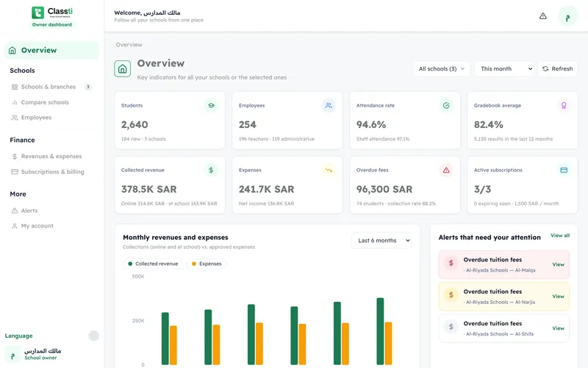This screenshot has width=588, height=368.
Task: Click the last month's orange expenses bar
Action: click(389, 344)
